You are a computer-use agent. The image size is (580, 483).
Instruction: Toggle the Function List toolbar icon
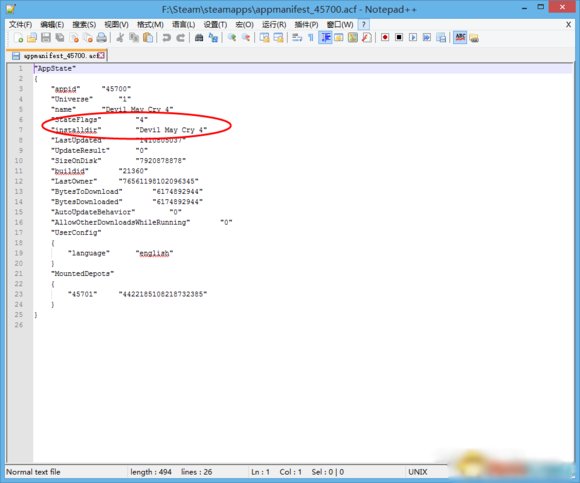367,38
